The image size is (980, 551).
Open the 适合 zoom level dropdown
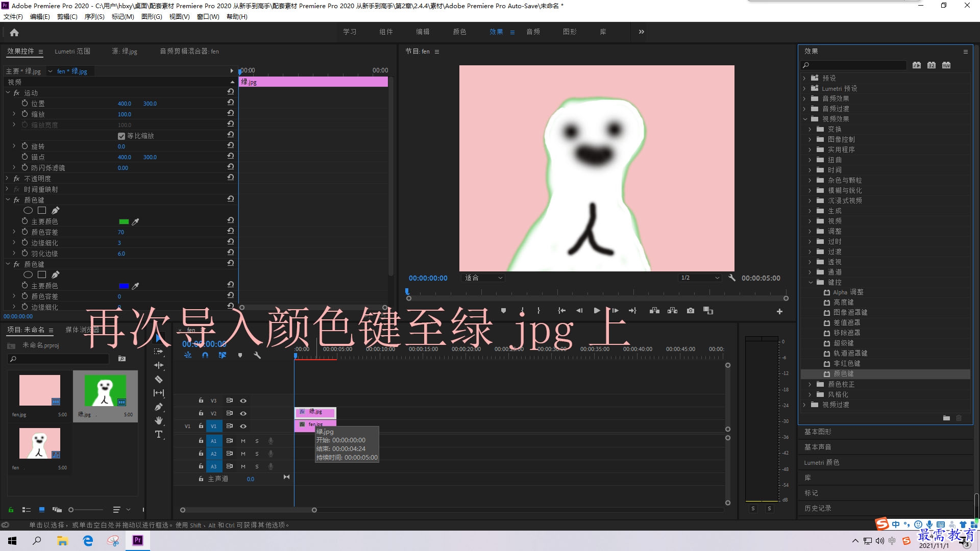tap(483, 278)
